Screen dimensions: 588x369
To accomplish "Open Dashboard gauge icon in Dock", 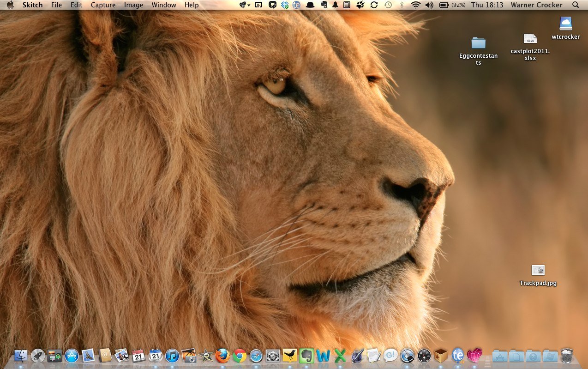I will pos(424,356).
